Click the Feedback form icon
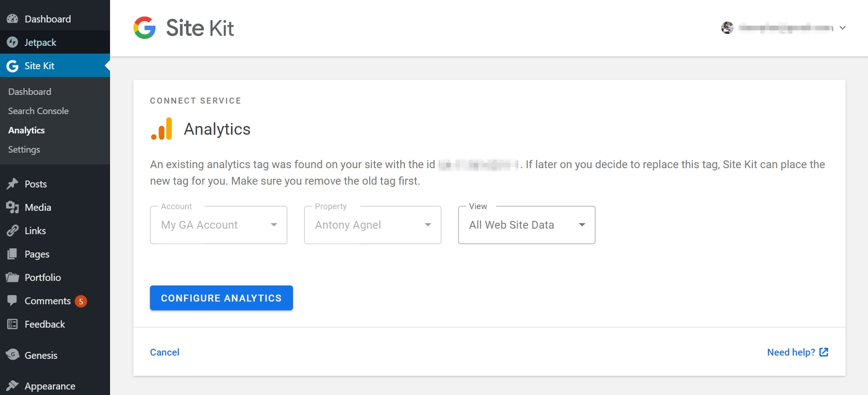868x395 pixels. point(12,324)
